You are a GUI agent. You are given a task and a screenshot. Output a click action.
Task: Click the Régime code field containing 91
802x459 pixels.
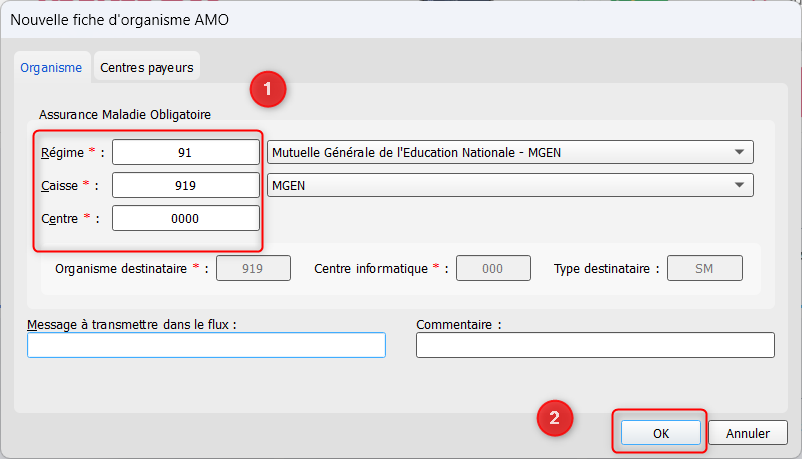pos(185,152)
